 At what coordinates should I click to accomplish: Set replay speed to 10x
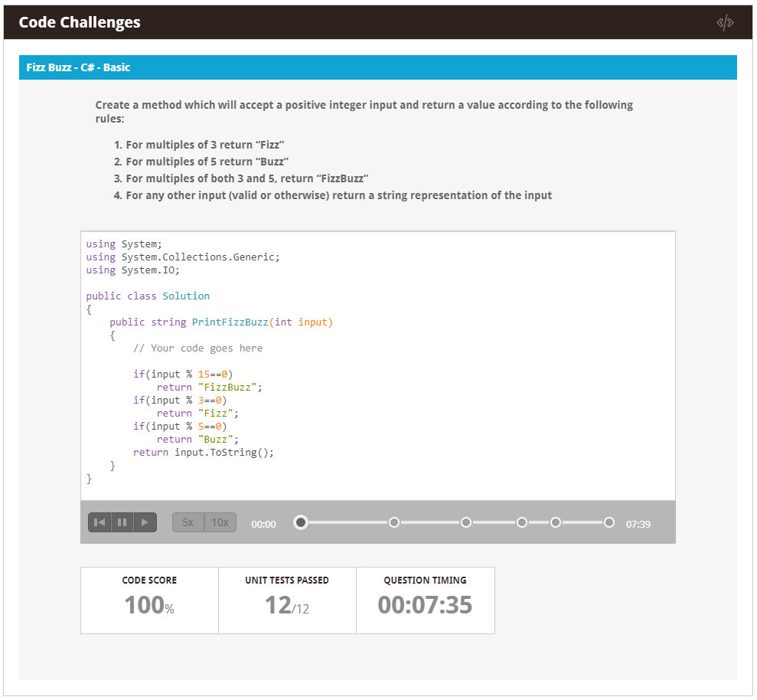[x=220, y=522]
